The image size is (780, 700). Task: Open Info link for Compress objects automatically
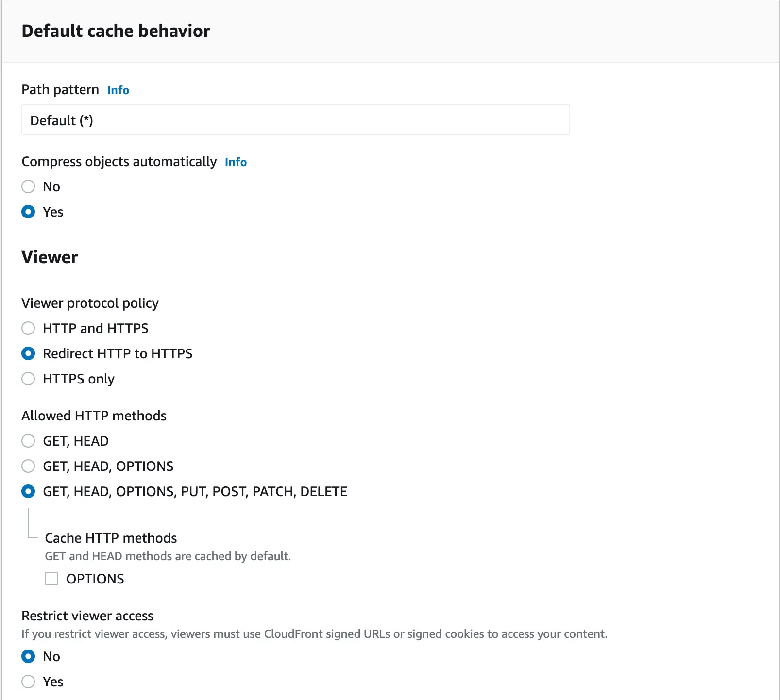click(x=236, y=162)
